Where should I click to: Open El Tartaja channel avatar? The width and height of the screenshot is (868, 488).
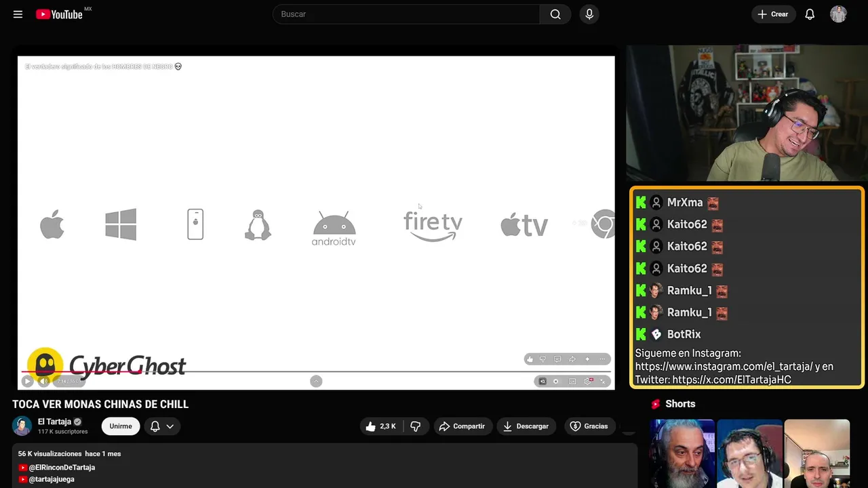click(22, 426)
